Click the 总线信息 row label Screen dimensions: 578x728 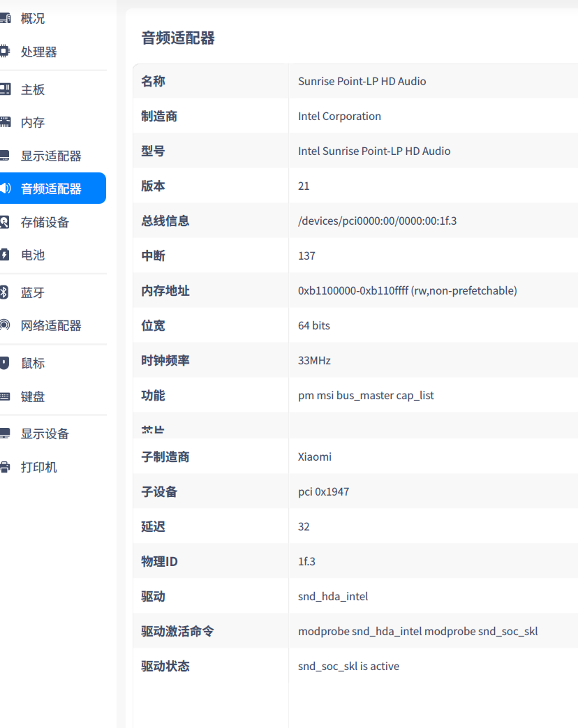coord(165,221)
